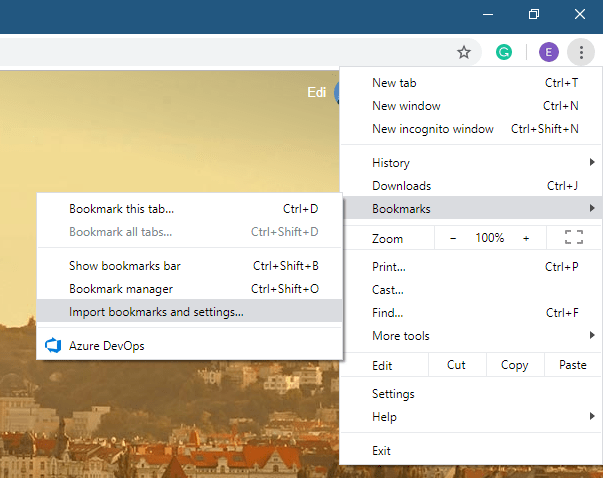Close the Chrome window
603x478 pixels.
pyautogui.click(x=580, y=15)
